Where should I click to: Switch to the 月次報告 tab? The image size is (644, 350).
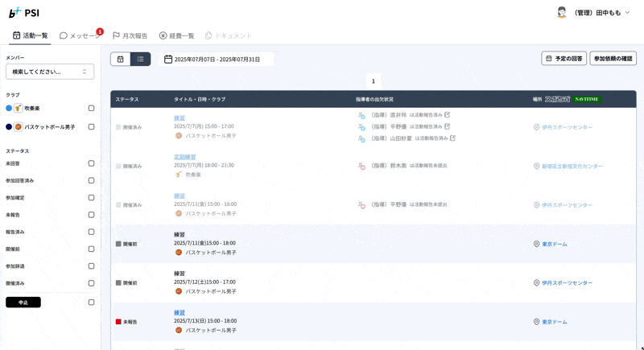coord(130,35)
